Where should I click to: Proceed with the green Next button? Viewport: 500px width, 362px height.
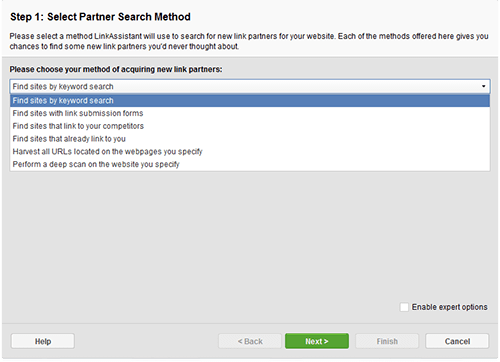317,341
